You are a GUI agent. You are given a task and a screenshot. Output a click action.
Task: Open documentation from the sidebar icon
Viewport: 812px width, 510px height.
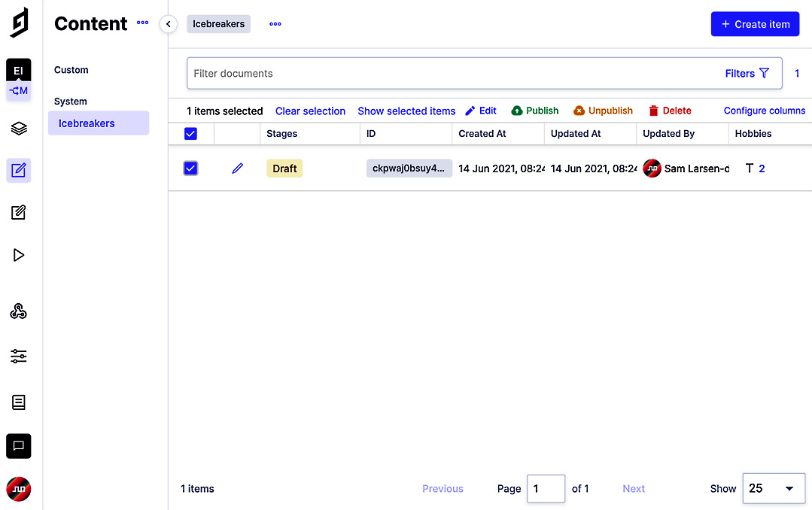[x=18, y=402]
